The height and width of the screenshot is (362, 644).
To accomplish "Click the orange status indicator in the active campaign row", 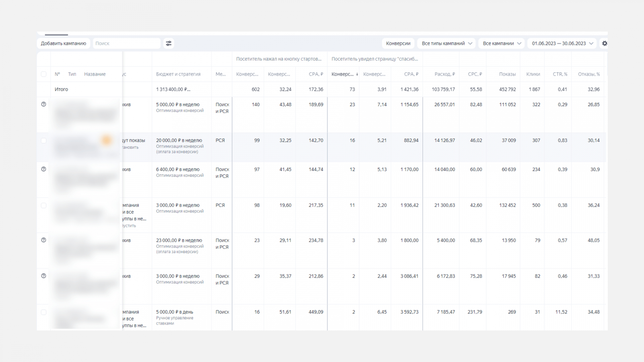I will click(x=107, y=140).
